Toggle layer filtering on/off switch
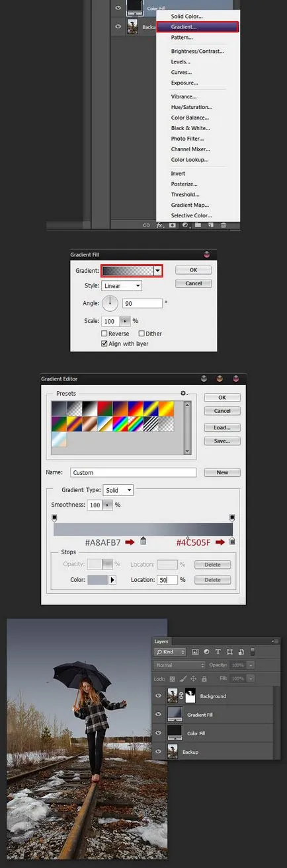 click(x=252, y=651)
